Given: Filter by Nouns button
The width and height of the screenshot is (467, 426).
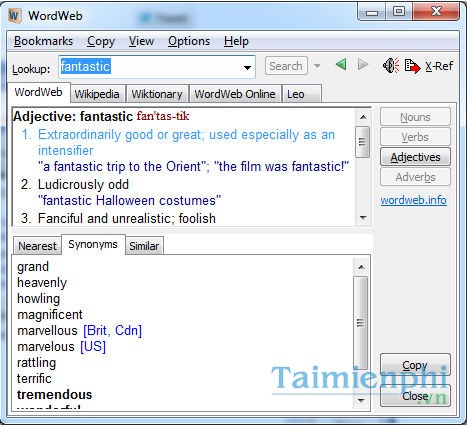Looking at the screenshot, I should (415, 117).
